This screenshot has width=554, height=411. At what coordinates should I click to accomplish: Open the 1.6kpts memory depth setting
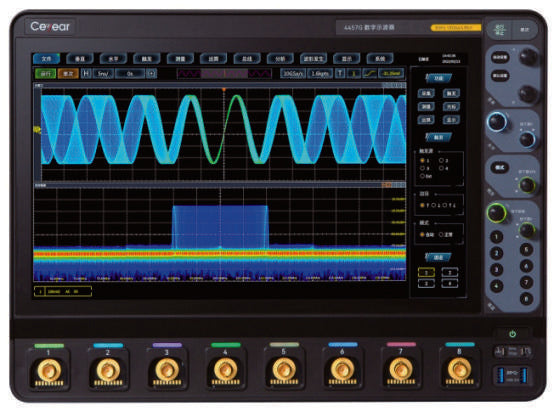[320, 74]
